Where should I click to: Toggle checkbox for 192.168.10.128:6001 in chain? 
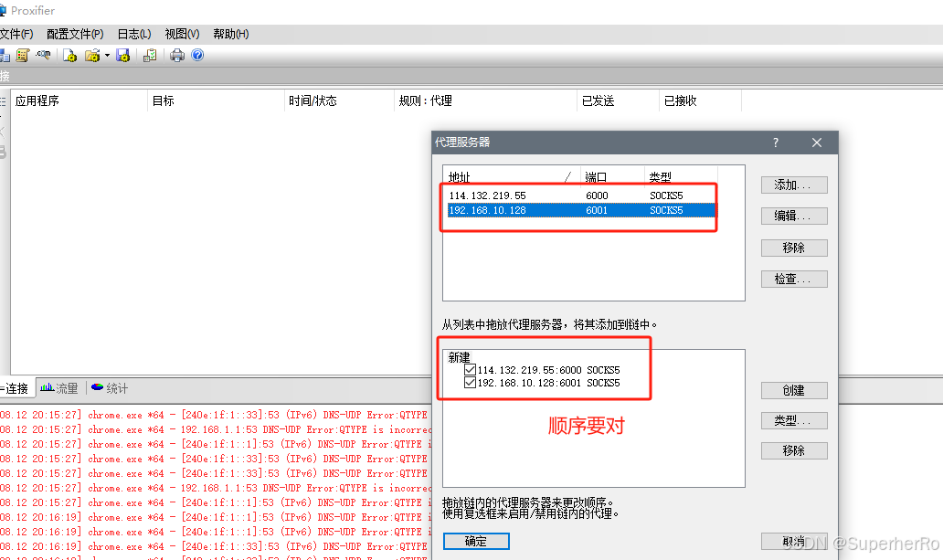471,383
